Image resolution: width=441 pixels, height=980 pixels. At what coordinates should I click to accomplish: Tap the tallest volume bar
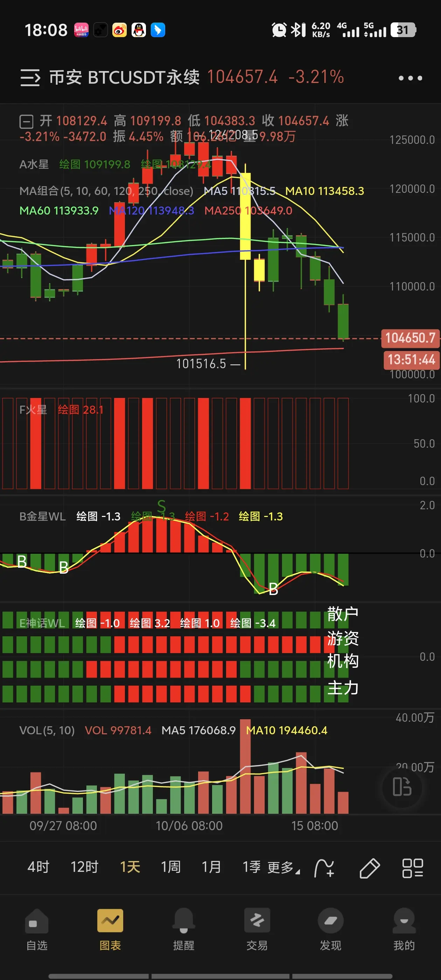[x=245, y=766]
